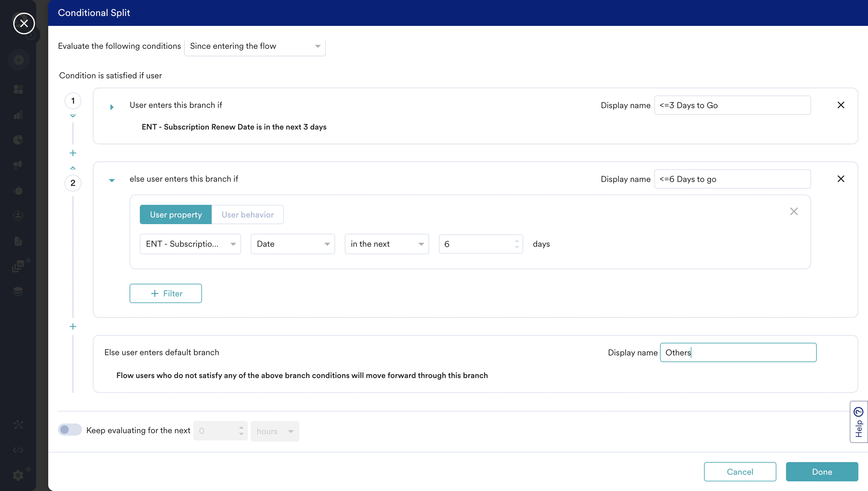Click the default branch 'Others' display name field
The width and height of the screenshot is (868, 491).
pyautogui.click(x=738, y=352)
